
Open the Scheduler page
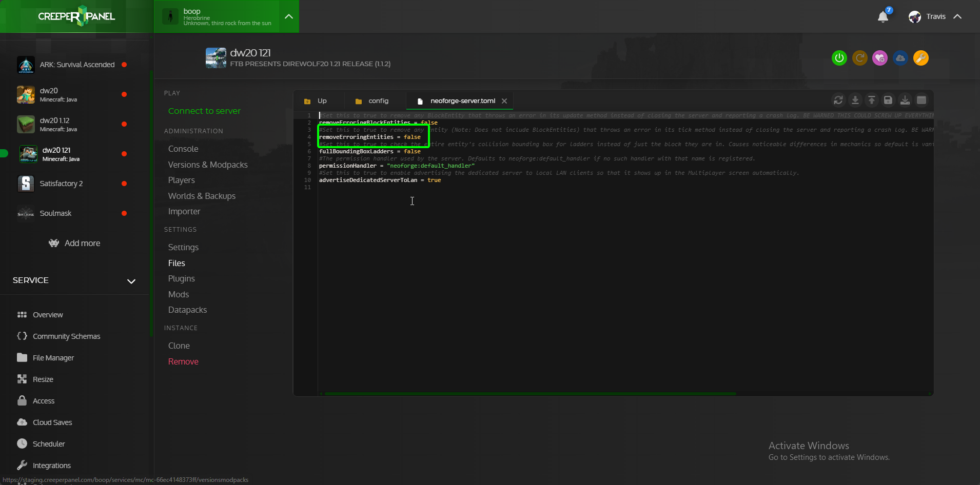41,444
